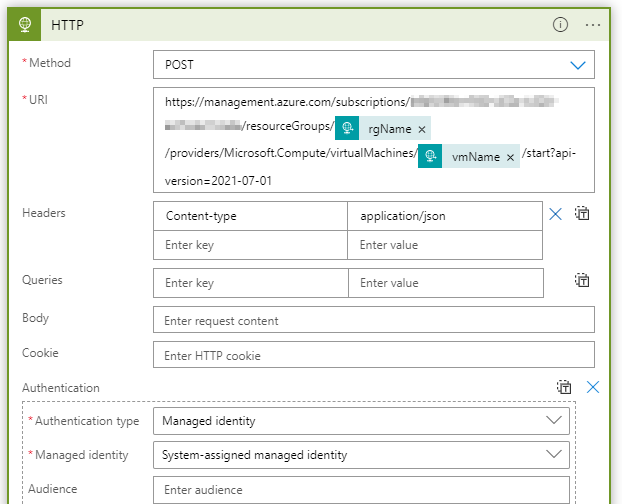Viewport: 622px width, 504px height.
Task: Switch Queries to text mode icon
Action: pos(582,280)
